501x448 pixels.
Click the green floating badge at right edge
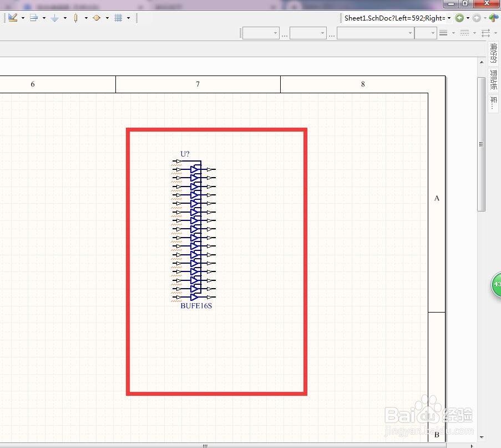[x=496, y=285]
